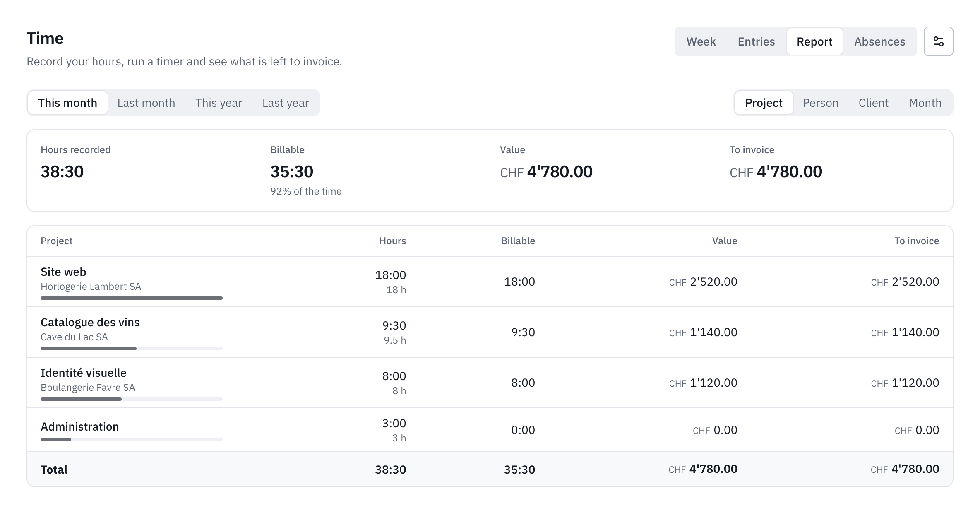
Task: Click Boulangerie Favre SA client name
Action: click(88, 388)
